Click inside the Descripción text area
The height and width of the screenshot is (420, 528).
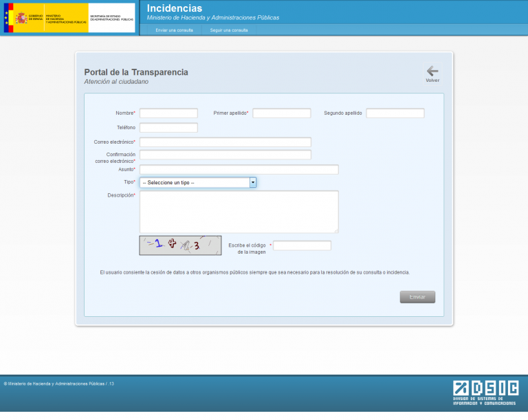tap(239, 212)
